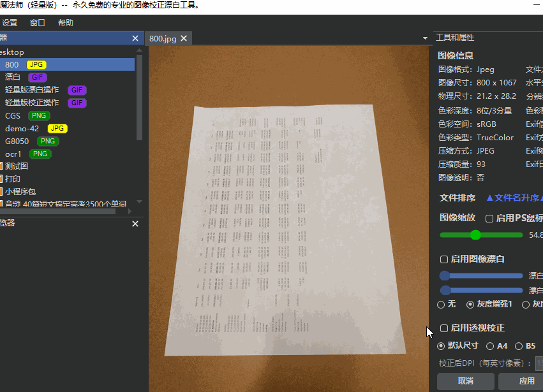This screenshot has width=543, height=392.
Task: Switch to the 800.jpg image tab
Action: (x=163, y=38)
